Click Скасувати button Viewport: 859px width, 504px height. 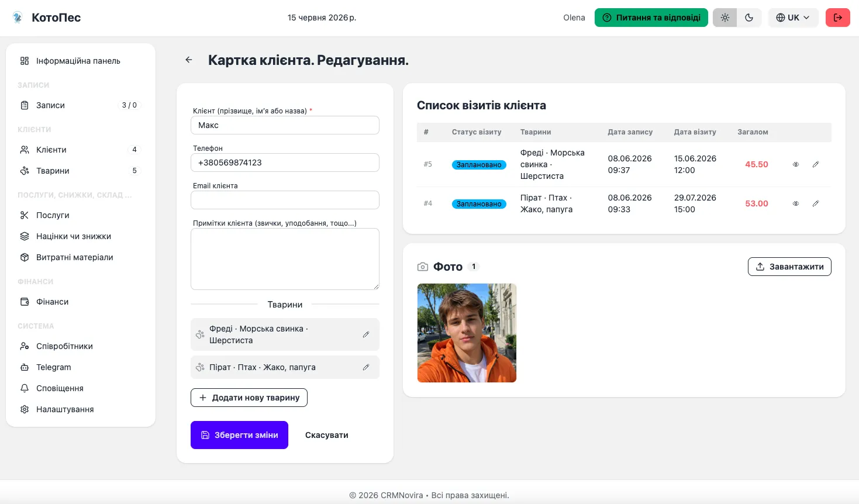tap(327, 435)
